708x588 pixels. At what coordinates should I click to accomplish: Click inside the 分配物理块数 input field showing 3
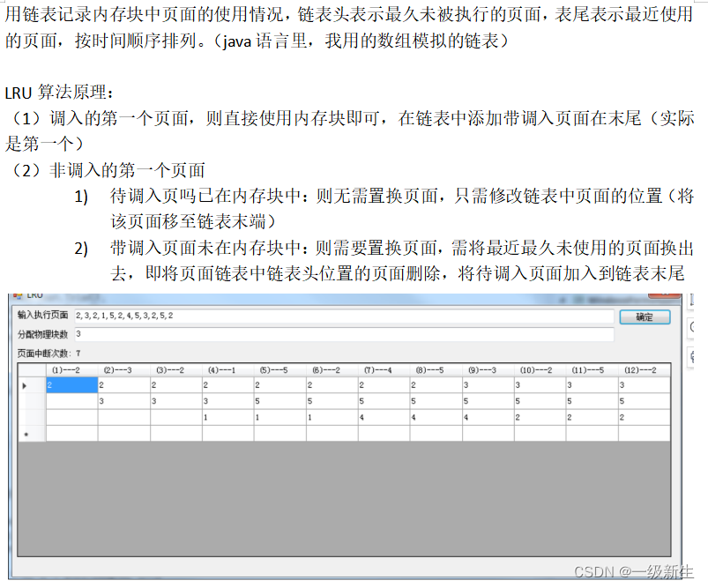(265, 335)
